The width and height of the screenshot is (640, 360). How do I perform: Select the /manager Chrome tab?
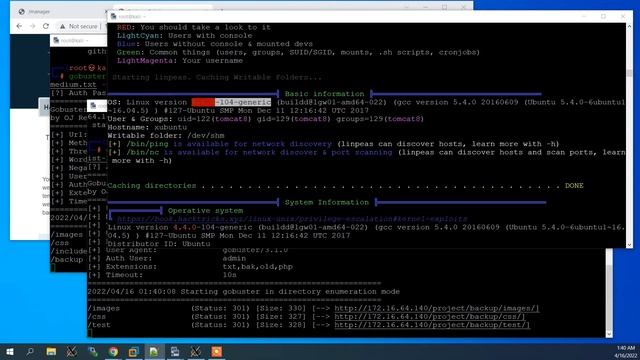[x=39, y=12]
